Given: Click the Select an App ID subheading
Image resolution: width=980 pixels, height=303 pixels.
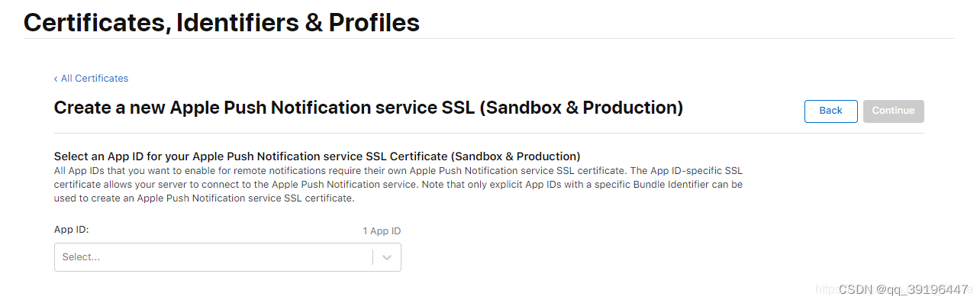Looking at the screenshot, I should click(318, 156).
